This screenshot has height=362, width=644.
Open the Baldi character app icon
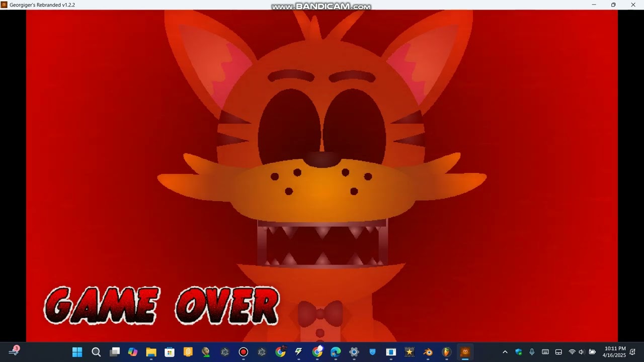pos(206,352)
